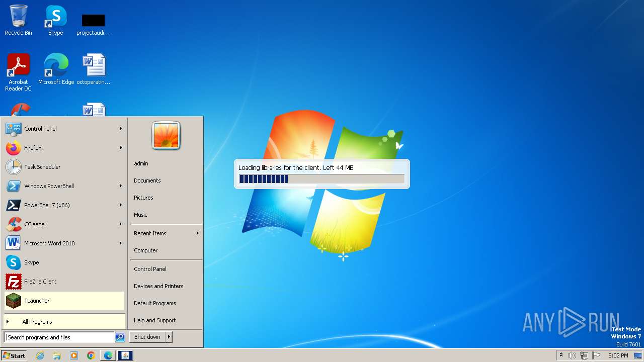
Task: Click the loading libraries progress bar
Action: [x=321, y=179]
